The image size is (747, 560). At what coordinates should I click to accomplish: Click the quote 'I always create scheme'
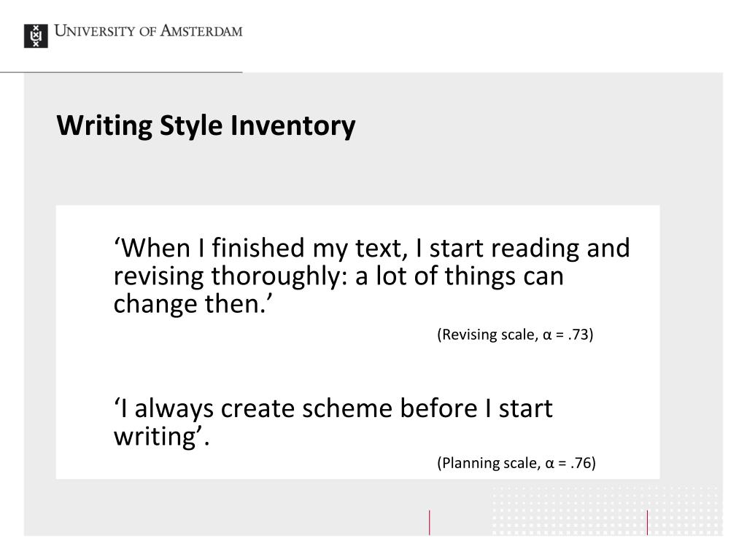pyautogui.click(x=333, y=422)
